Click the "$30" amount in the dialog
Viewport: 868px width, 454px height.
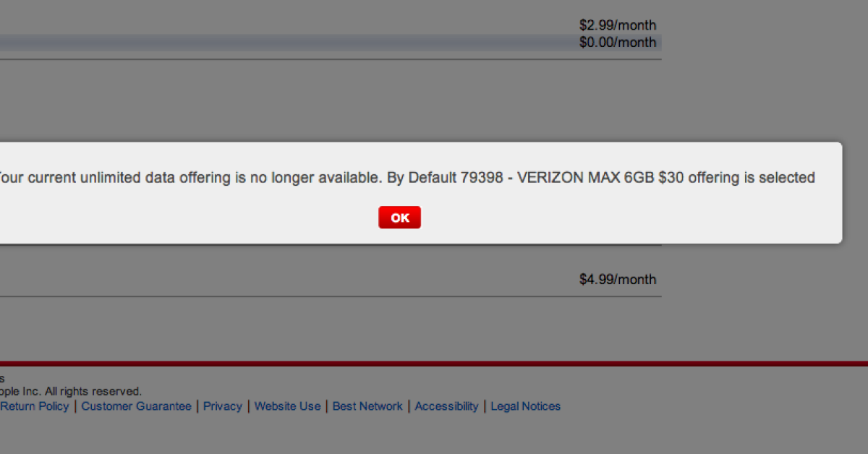click(671, 178)
